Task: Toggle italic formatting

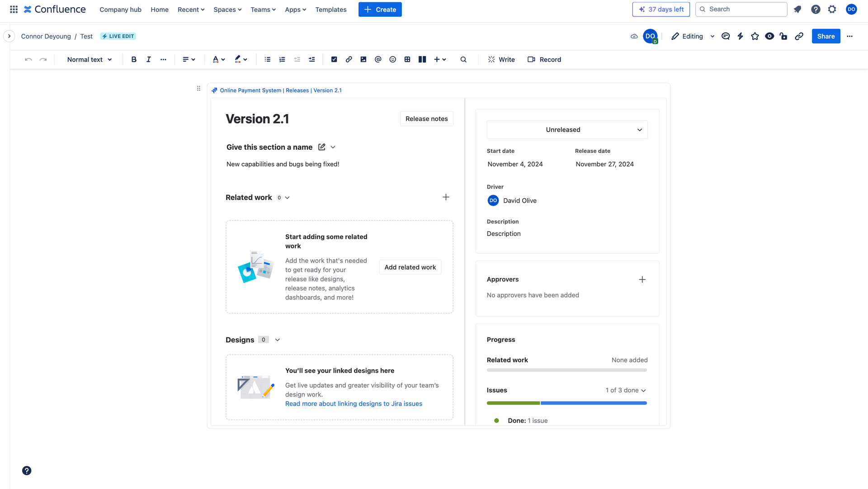Action: click(148, 59)
